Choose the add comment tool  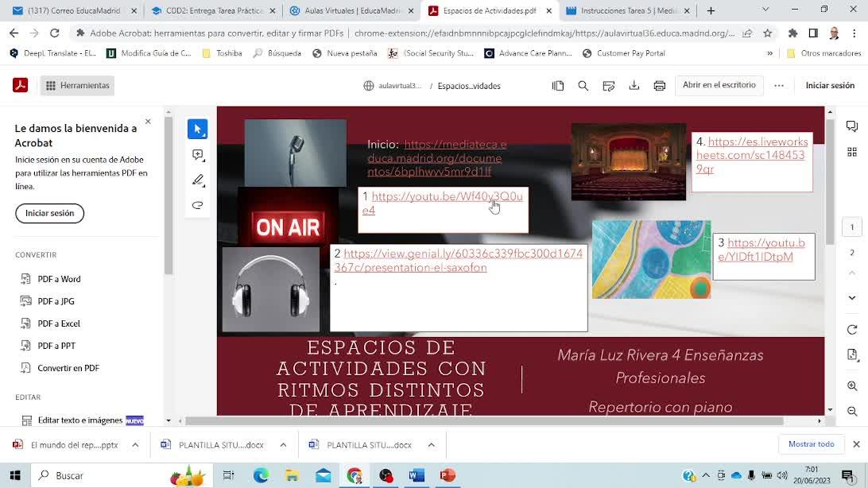click(198, 155)
